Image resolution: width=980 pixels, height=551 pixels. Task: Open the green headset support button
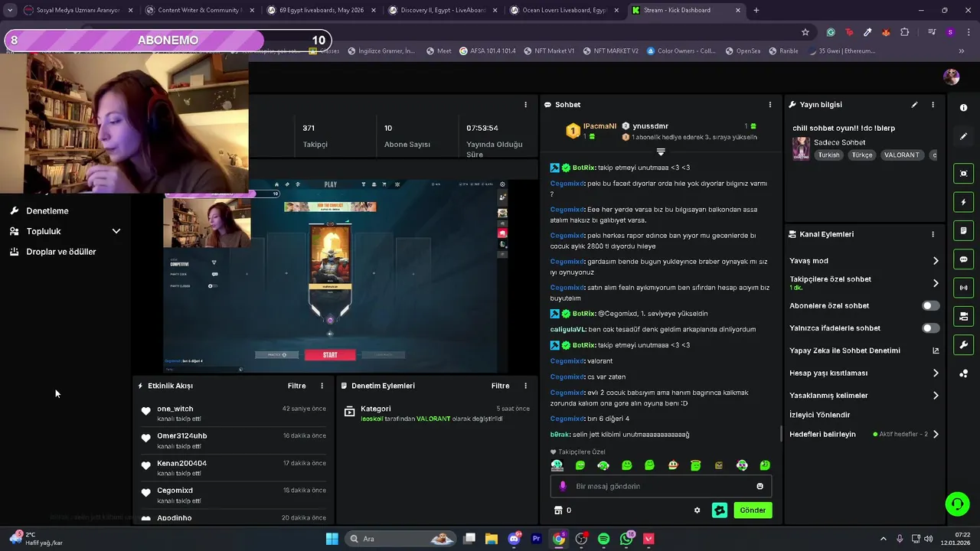(x=957, y=504)
